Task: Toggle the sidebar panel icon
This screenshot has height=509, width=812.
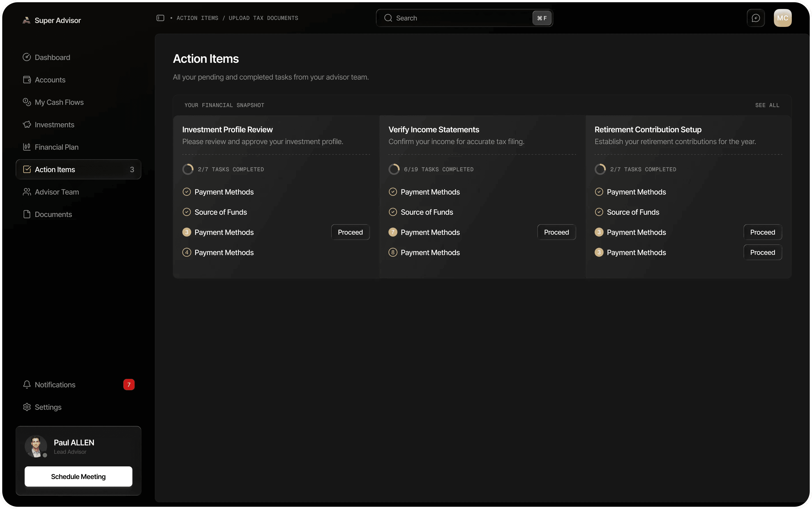Action: point(160,18)
